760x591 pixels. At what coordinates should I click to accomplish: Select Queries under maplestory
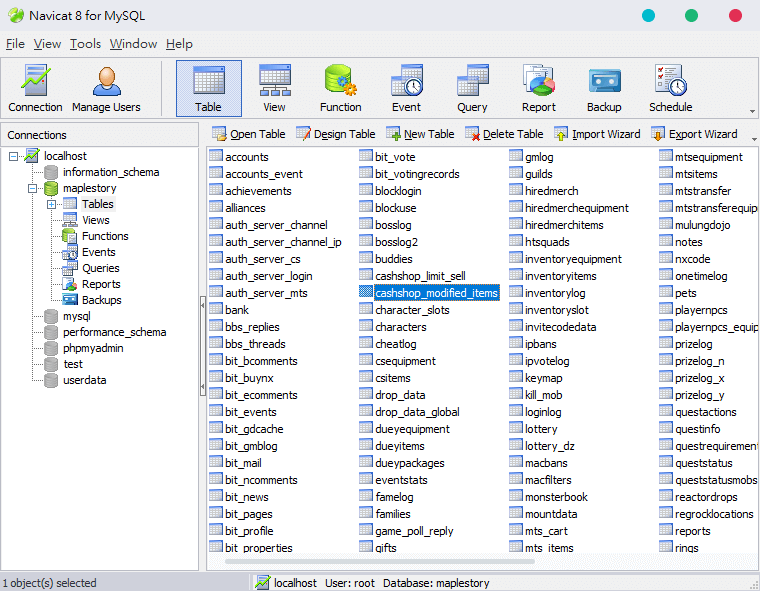100,268
